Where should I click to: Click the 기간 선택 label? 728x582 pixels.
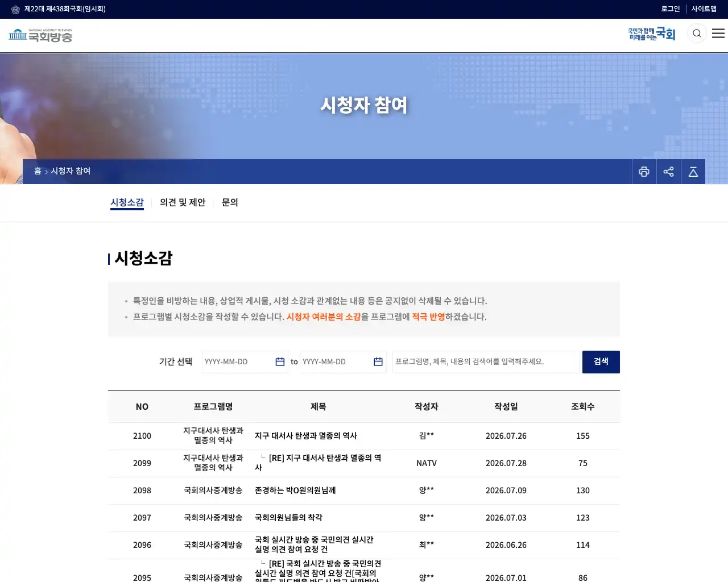click(176, 362)
